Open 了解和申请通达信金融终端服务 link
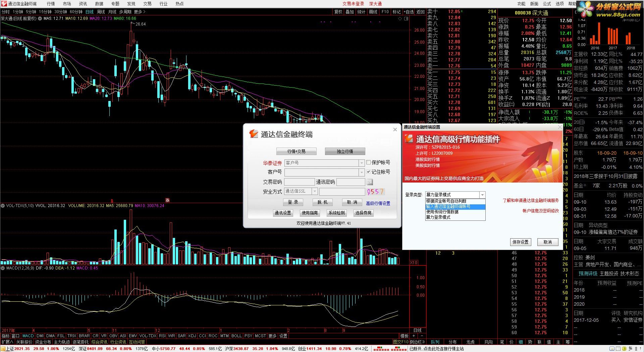Screen dimensions: 644x352 click(531, 200)
